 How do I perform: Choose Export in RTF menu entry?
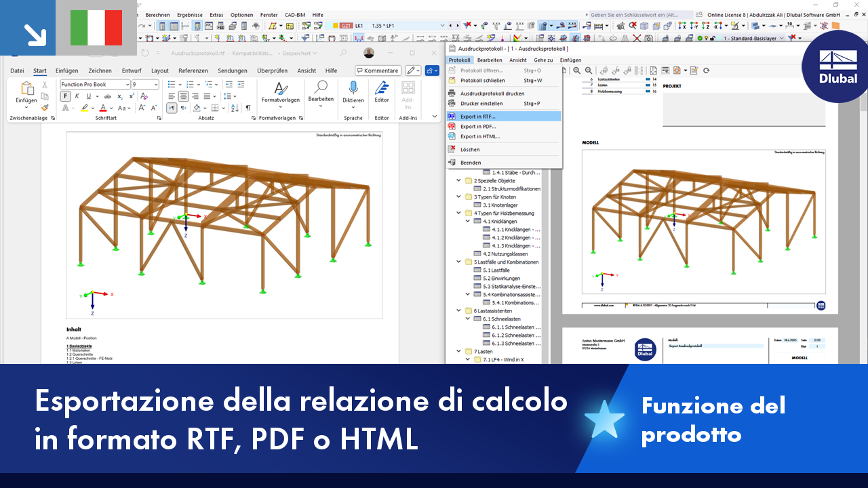[x=504, y=117]
